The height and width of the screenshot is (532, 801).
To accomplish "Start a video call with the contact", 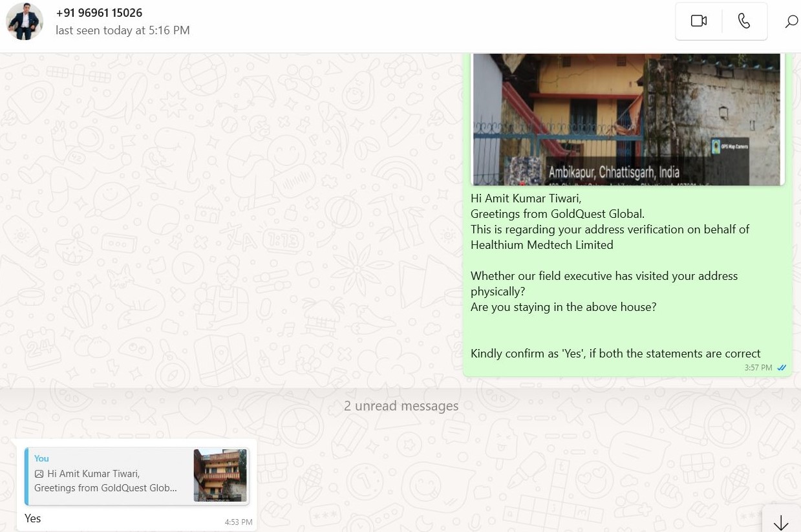I will 698,21.
